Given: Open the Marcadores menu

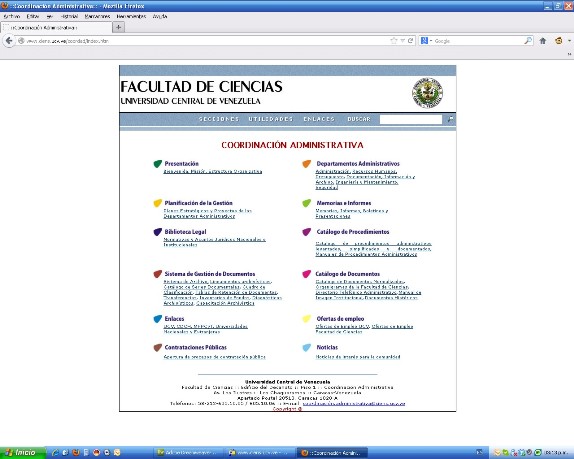Looking at the screenshot, I should click(x=97, y=16).
